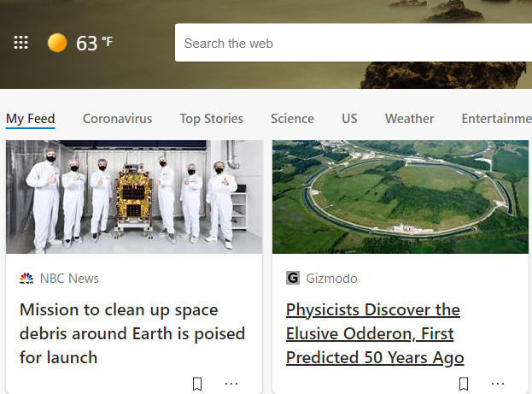Click the Search the web field
The width and height of the screenshot is (532, 394).
click(350, 43)
